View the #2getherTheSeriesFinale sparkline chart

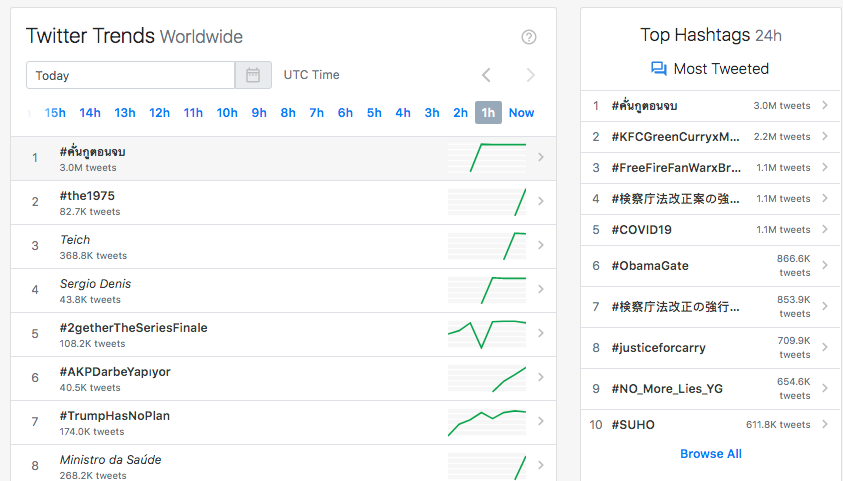(x=487, y=334)
